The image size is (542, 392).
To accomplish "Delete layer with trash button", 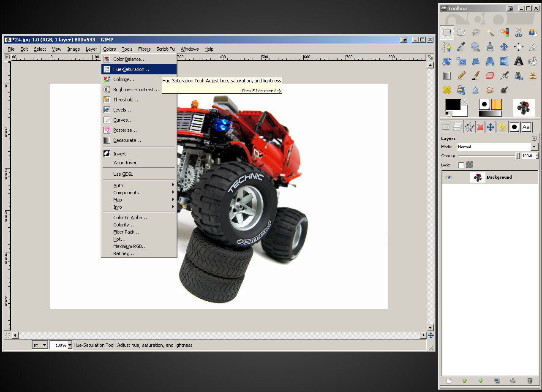I will tap(530, 381).
